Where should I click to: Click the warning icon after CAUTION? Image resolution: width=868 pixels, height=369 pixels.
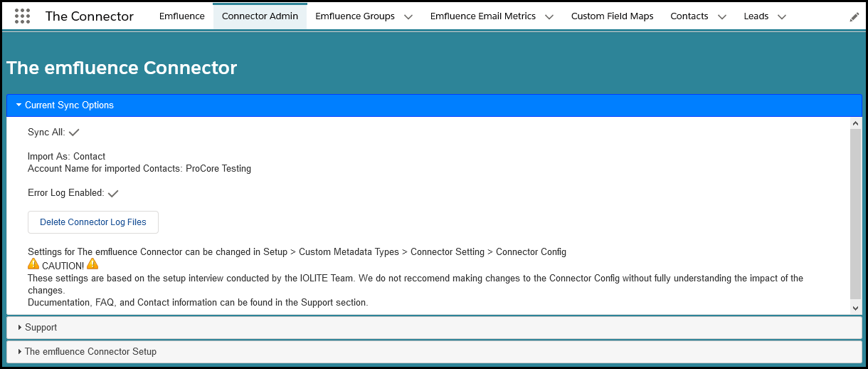[x=92, y=264]
